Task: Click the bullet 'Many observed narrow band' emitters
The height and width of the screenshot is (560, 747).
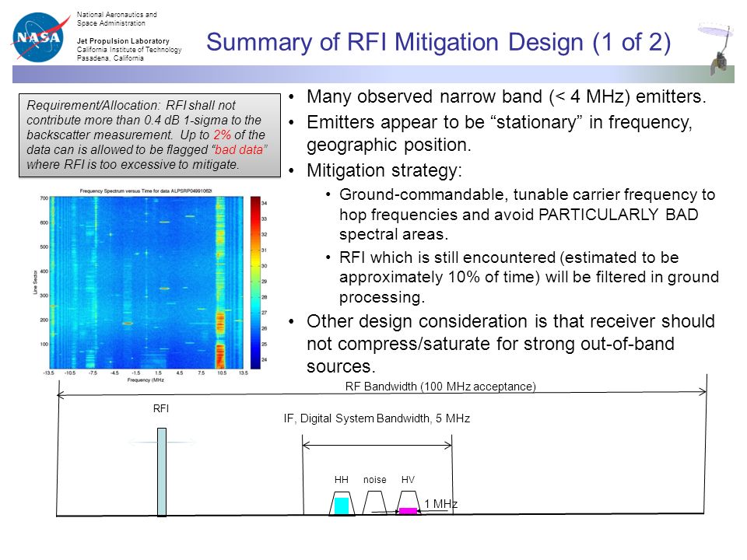Action: click(506, 96)
